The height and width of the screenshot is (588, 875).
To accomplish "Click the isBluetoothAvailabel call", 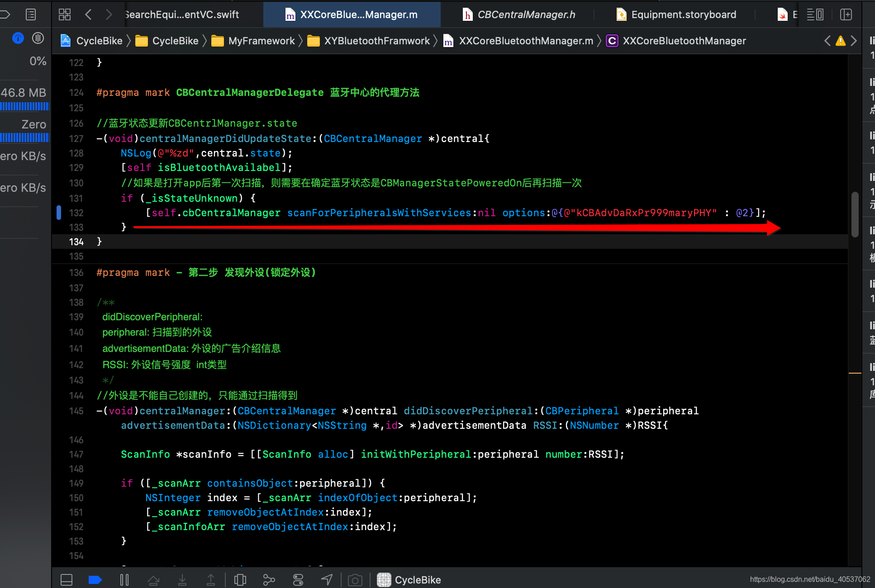I will tap(219, 167).
